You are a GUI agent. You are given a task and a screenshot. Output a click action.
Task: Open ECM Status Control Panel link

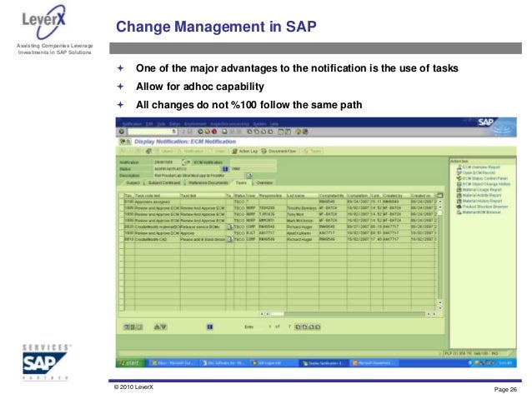(x=482, y=178)
